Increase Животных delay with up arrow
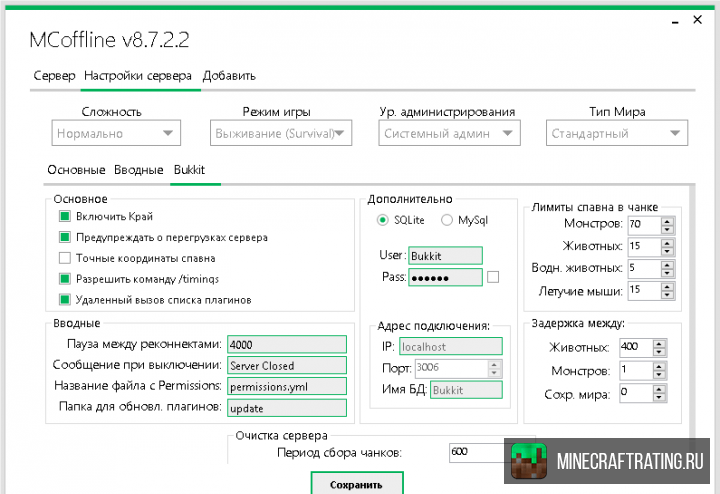The image size is (720, 494). point(659,344)
